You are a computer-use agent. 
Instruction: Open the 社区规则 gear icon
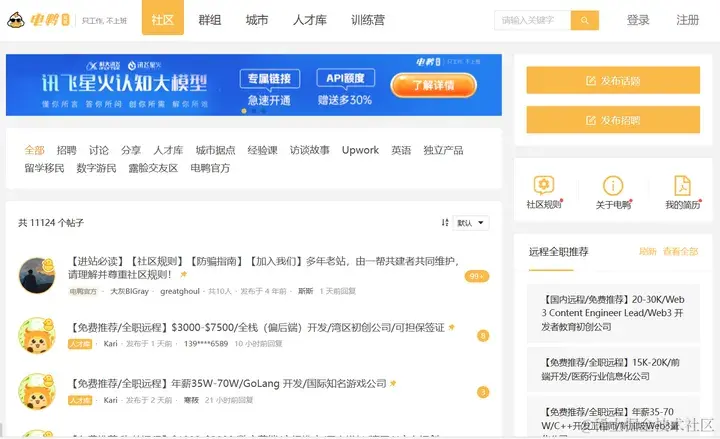[544, 185]
